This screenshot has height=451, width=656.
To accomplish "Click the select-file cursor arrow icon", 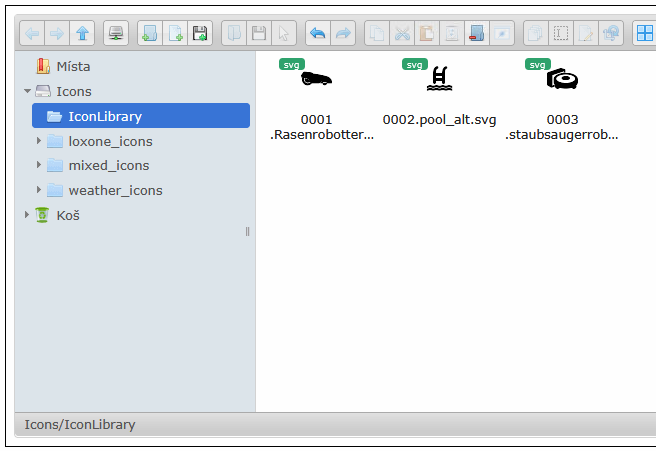I will [x=284, y=33].
